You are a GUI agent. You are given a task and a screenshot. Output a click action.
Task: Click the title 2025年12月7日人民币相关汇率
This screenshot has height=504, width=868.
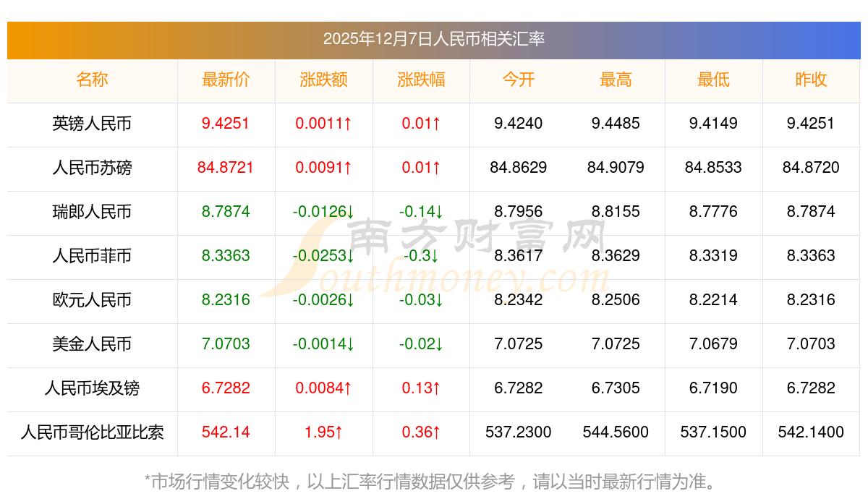tap(434, 39)
